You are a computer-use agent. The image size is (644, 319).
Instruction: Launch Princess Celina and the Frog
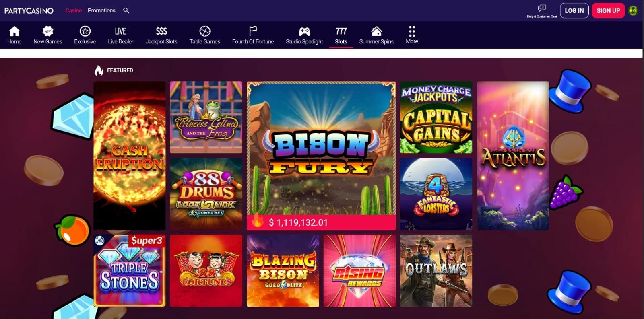[206, 117]
